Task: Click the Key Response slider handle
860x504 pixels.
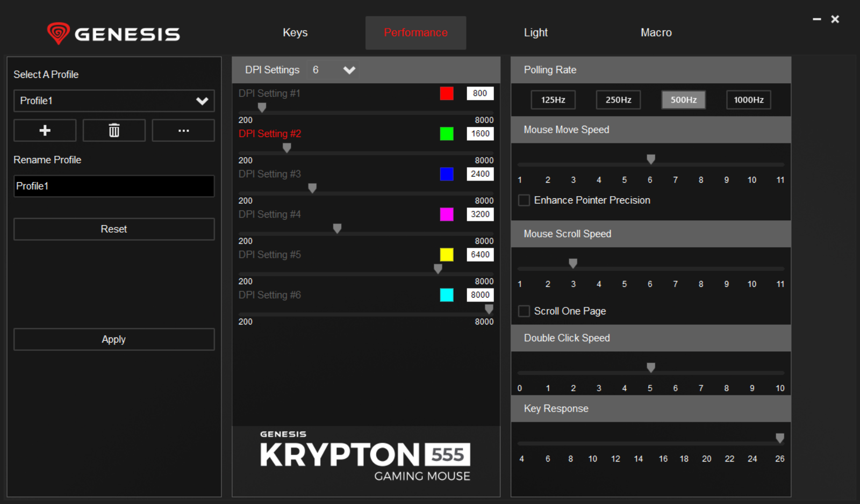Action: coord(780,438)
